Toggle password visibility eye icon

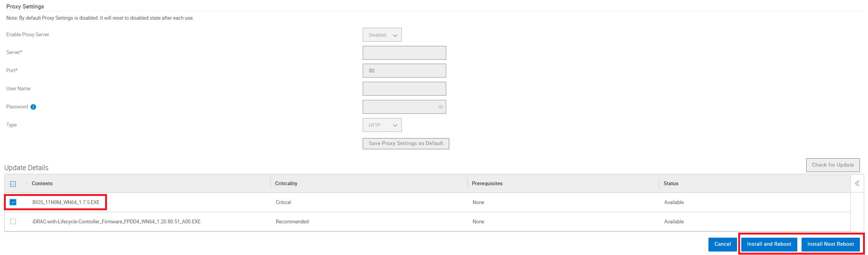point(441,107)
